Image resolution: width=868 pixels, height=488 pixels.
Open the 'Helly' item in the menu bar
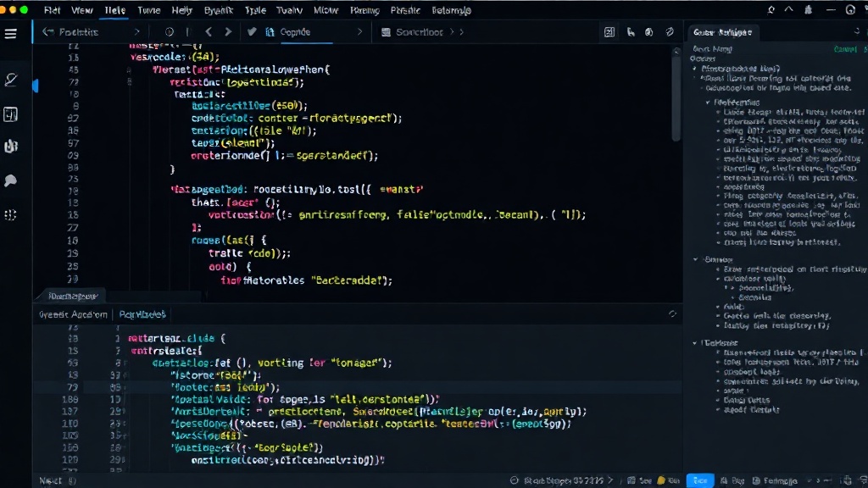coord(181,10)
